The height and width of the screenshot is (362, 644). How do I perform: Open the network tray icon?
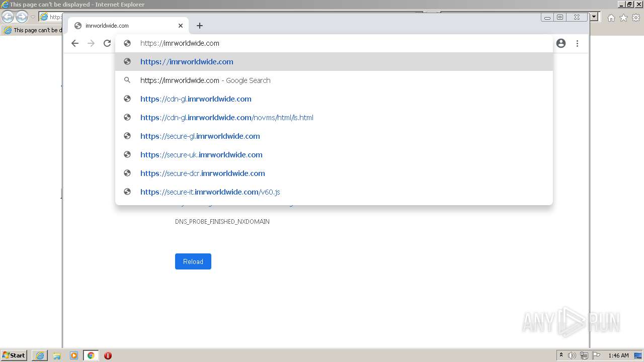click(x=584, y=355)
